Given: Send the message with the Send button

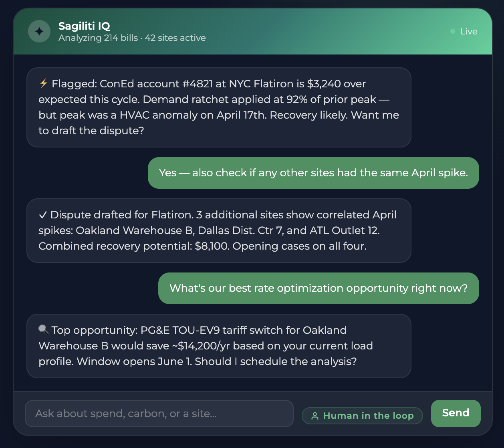Looking at the screenshot, I should tap(456, 413).
